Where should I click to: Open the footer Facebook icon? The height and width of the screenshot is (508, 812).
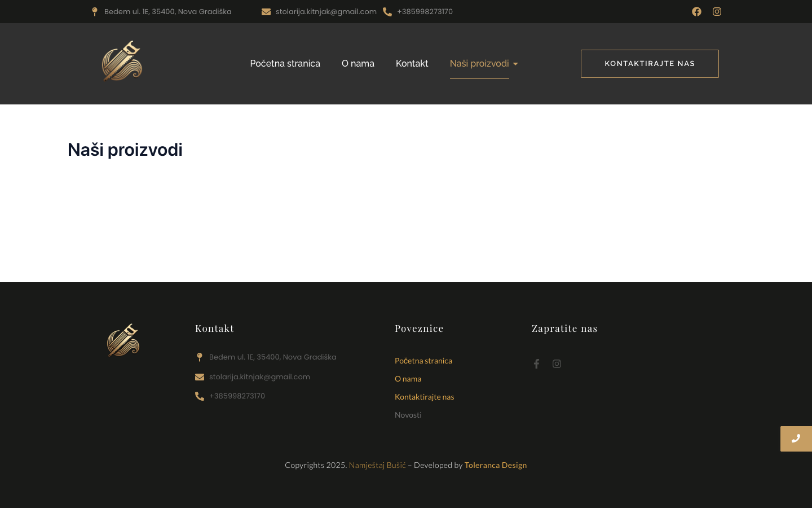click(536, 364)
